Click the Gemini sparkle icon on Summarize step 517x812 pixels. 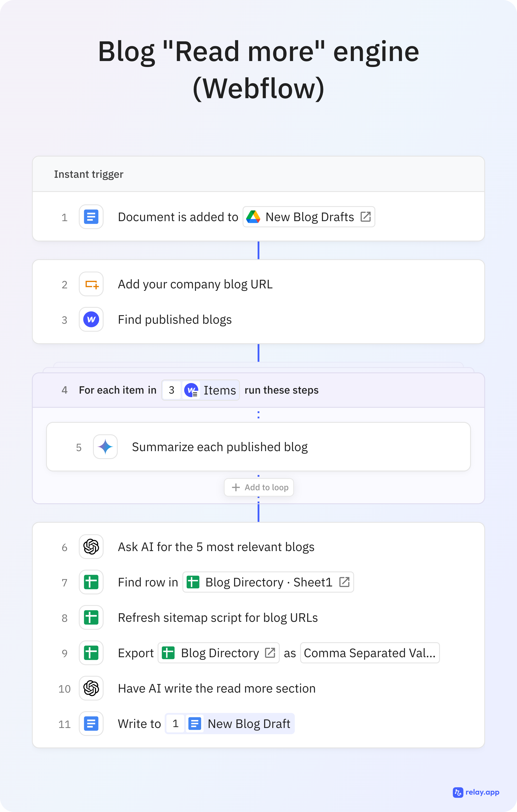[x=105, y=446]
